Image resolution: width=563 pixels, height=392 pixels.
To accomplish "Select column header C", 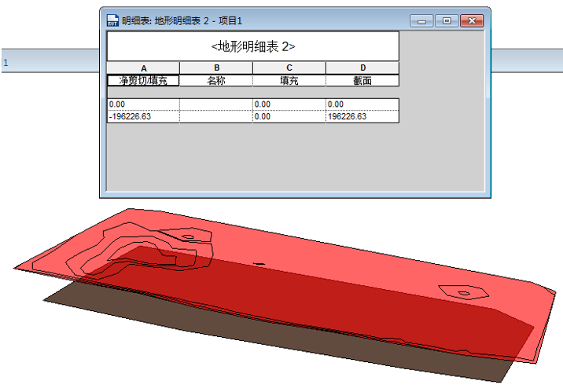I will coord(289,68).
